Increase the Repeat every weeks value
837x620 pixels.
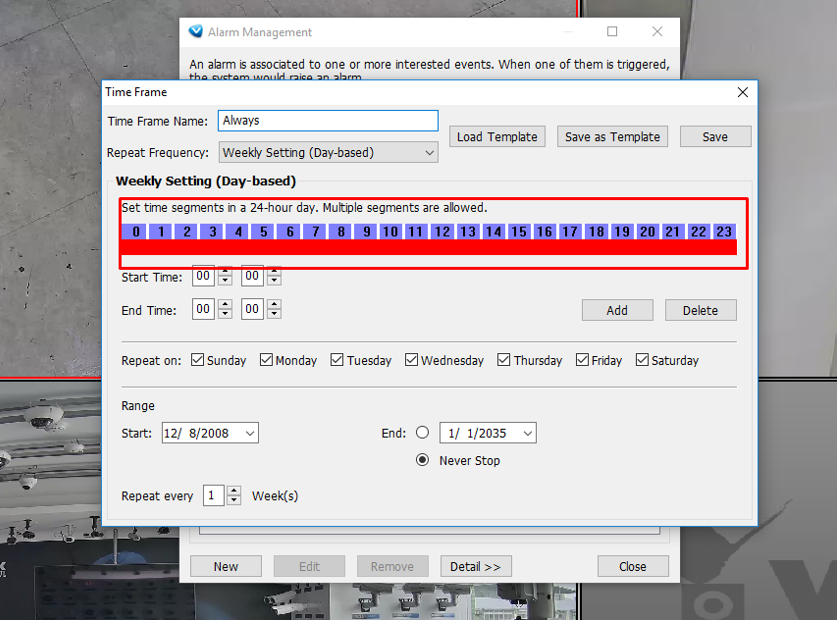pyautogui.click(x=234, y=491)
